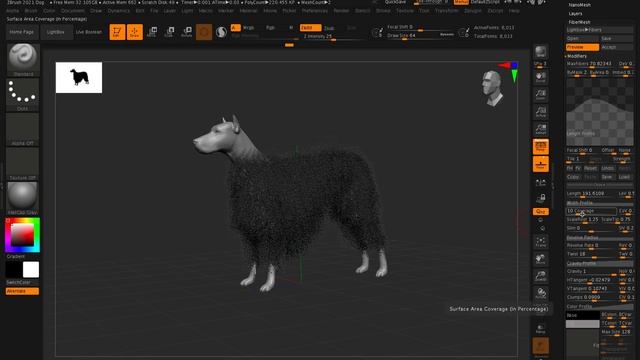
Task: Click the dog reference thumbnail
Action: point(79,78)
